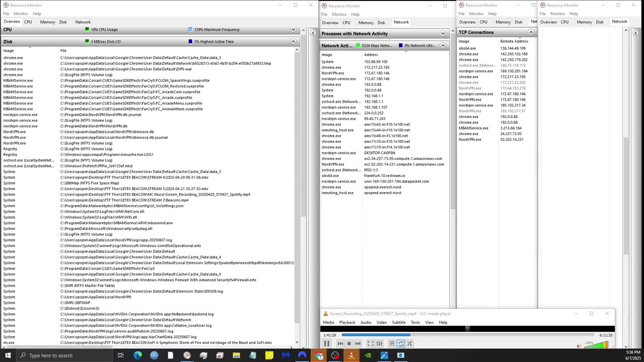This screenshot has height=362, width=644.
Task: Open Task View on taskbar
Action: point(121,355)
